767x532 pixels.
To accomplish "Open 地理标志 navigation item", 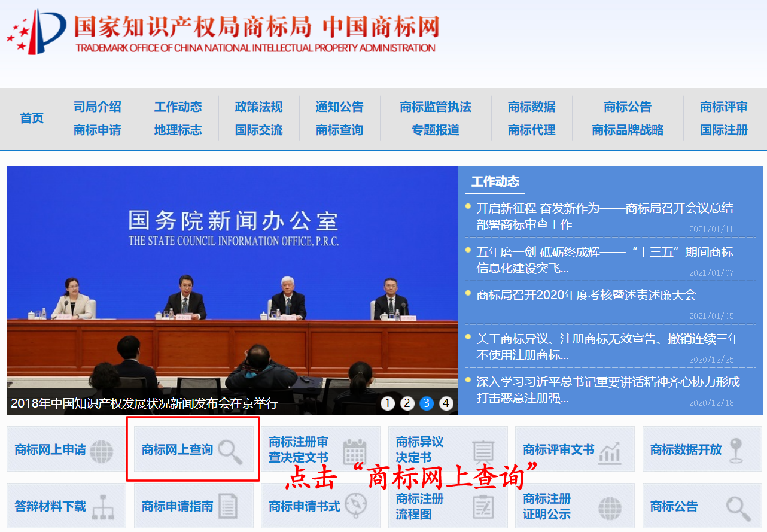I will coord(178,130).
